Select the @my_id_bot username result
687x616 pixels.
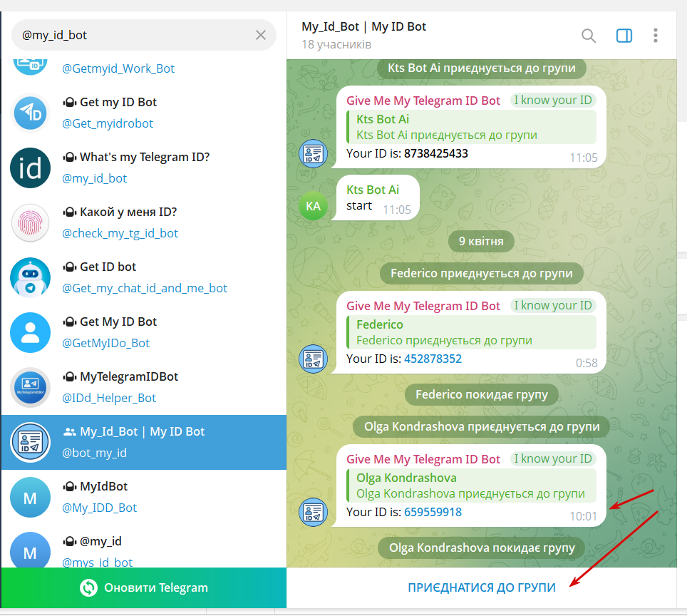(94, 178)
